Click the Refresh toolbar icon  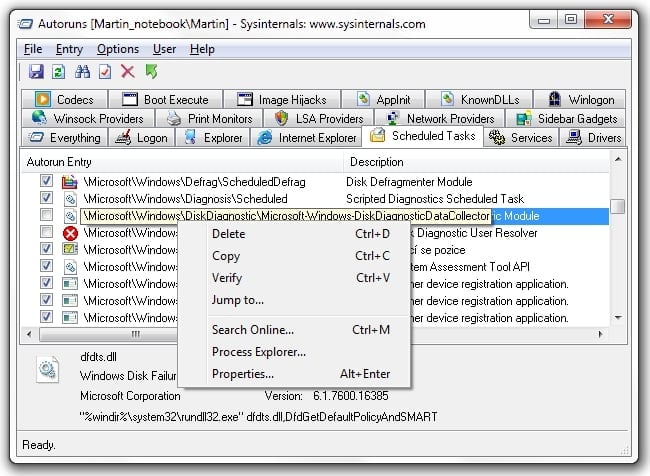58,72
